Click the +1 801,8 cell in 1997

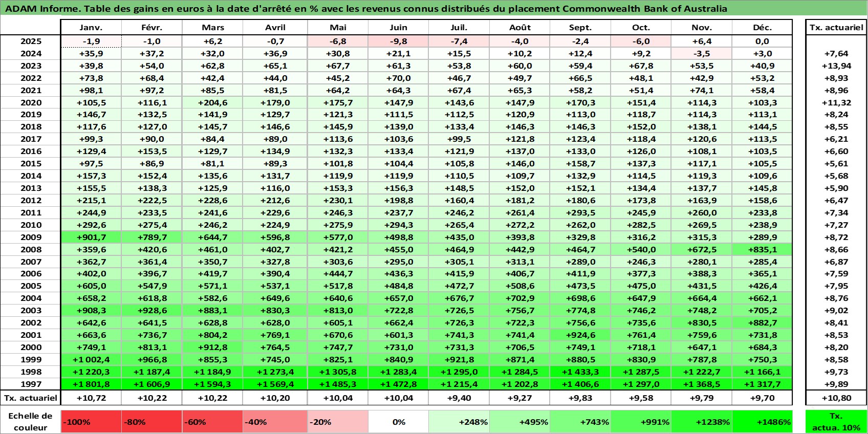click(91, 384)
